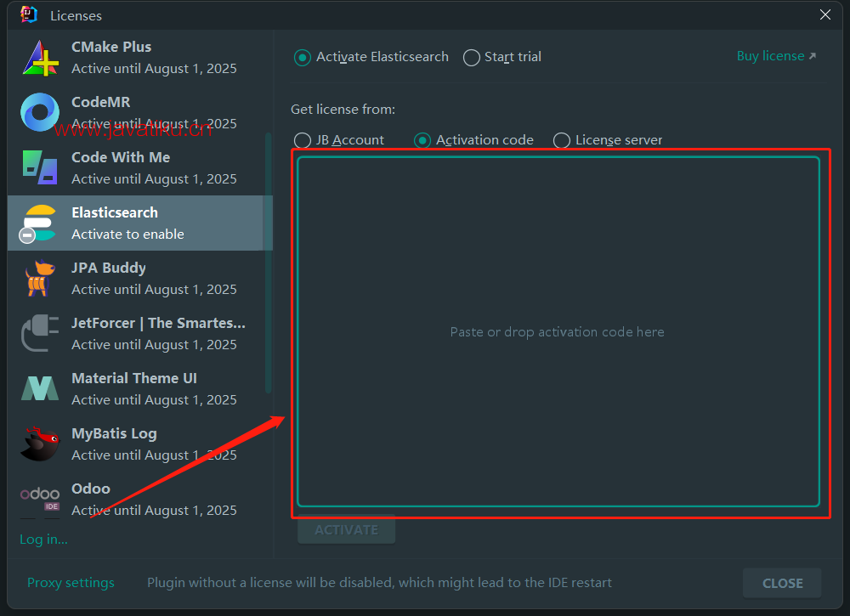Select the CMake Plus list entry
Viewport: 850px width, 616px height.
coord(140,58)
